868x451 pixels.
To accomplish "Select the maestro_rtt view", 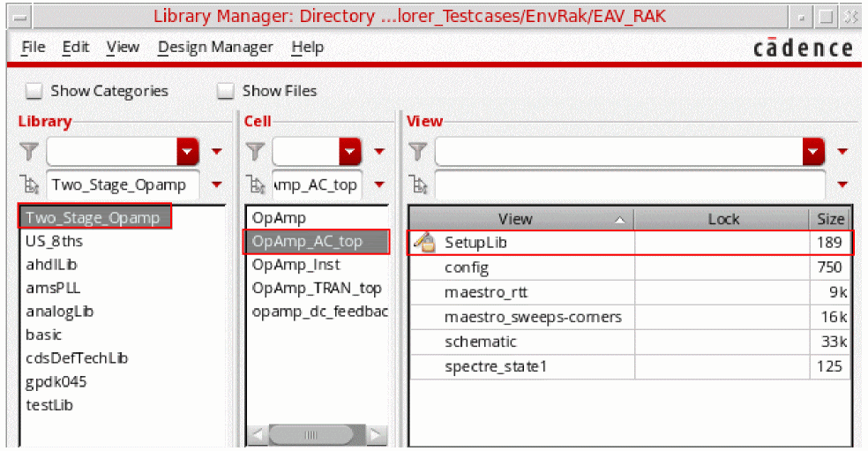I will 486,292.
